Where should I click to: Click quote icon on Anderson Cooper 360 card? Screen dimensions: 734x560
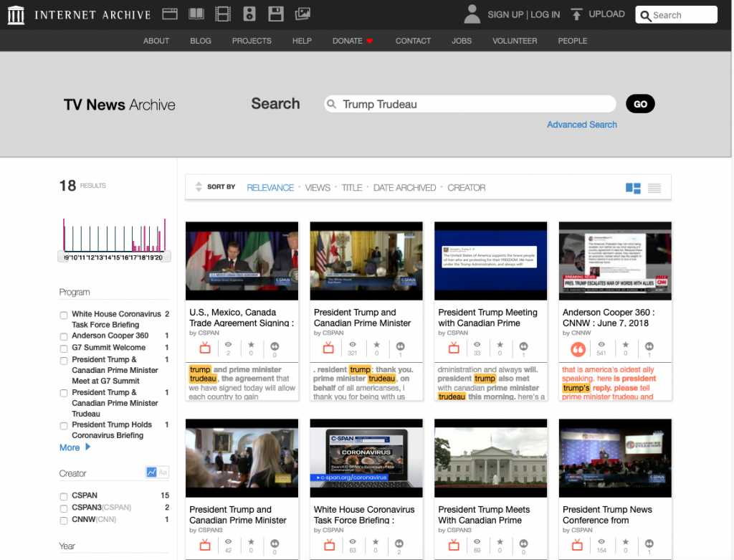[x=578, y=349]
